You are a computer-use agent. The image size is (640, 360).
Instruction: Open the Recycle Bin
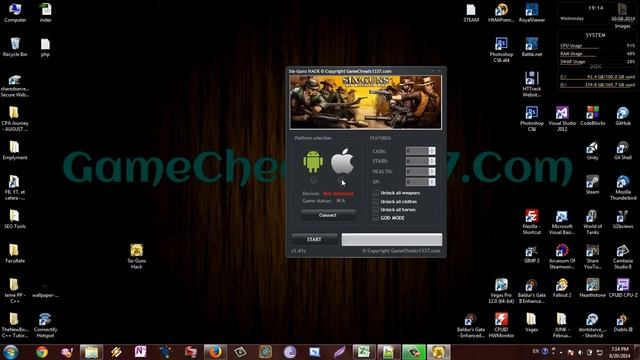point(15,47)
